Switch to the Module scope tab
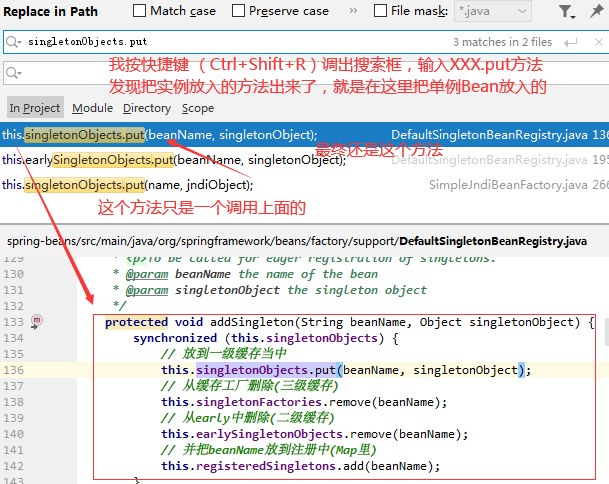Image resolution: width=609 pixels, height=484 pixels. click(x=92, y=108)
